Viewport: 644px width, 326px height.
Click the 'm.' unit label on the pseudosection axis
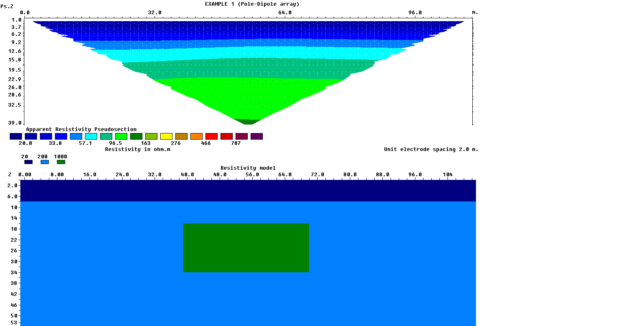point(475,13)
